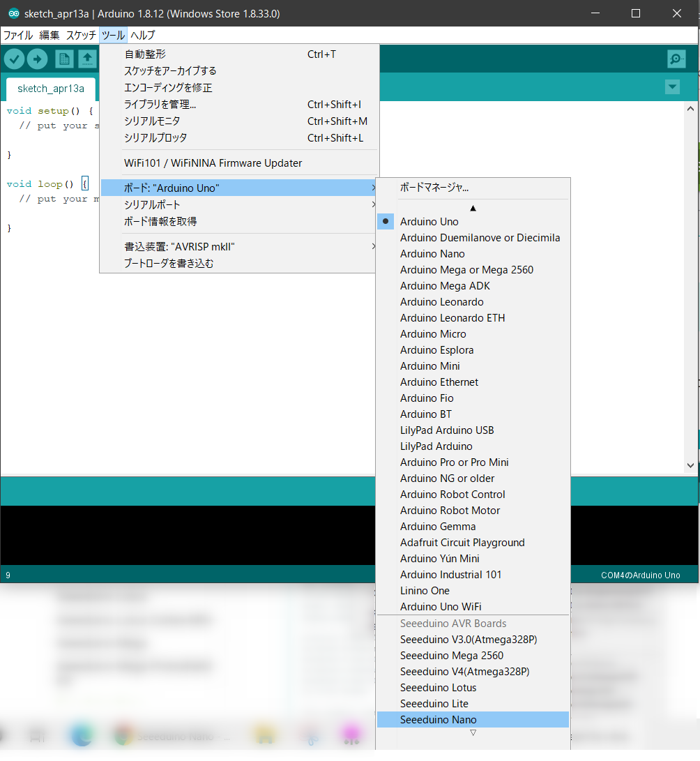Viewport: 700px width, 761px height.
Task: Click the New sketch toolbar icon
Action: (x=64, y=59)
